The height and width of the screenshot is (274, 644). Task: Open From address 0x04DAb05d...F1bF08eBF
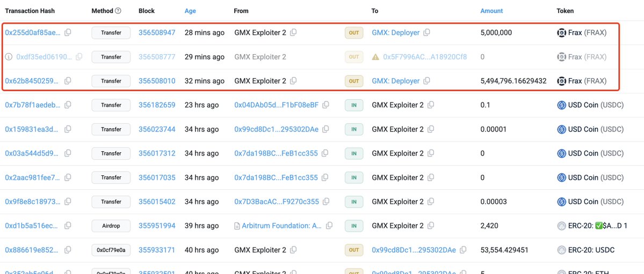click(x=277, y=105)
